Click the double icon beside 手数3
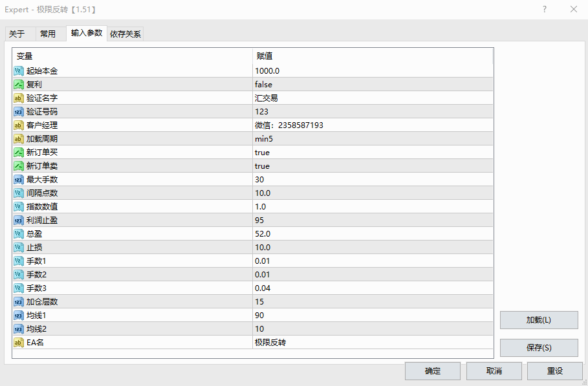The width and height of the screenshot is (588, 386). pos(19,288)
